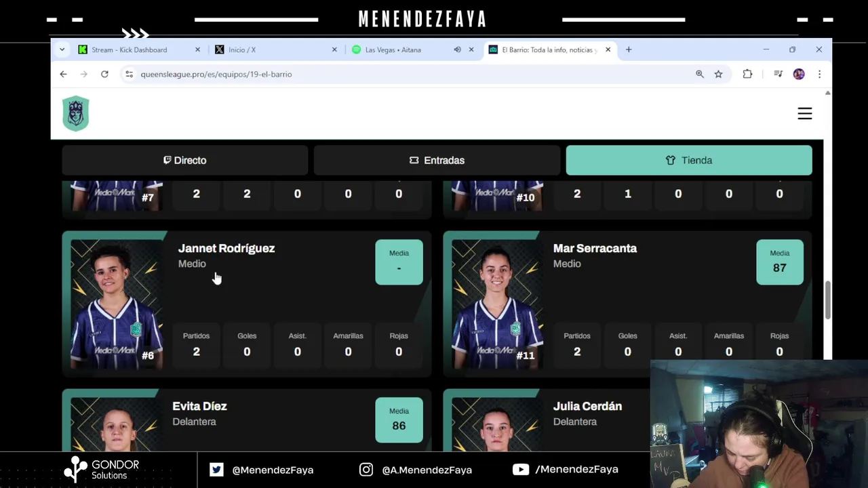
Task: Click the Twitter bird overlay icon
Action: point(216,469)
